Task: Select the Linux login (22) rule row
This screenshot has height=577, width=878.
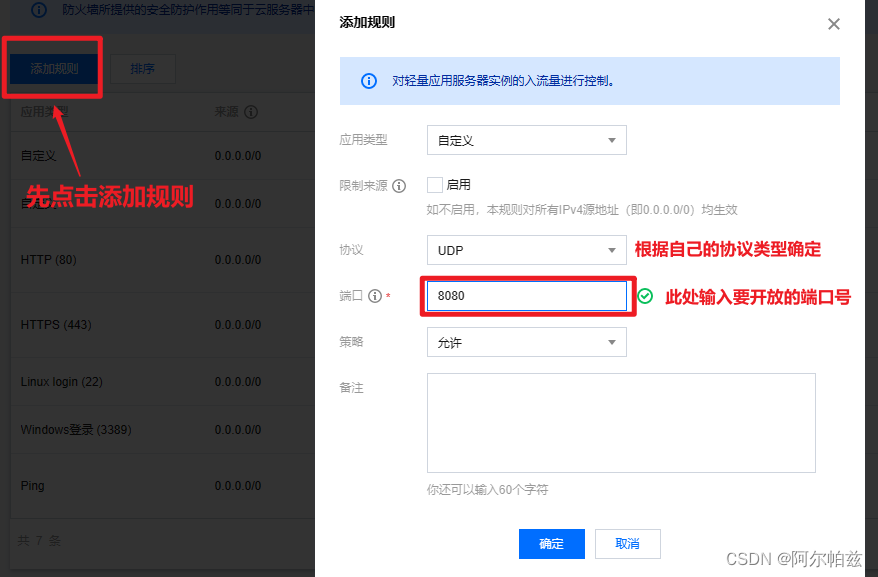Action: tap(162, 381)
